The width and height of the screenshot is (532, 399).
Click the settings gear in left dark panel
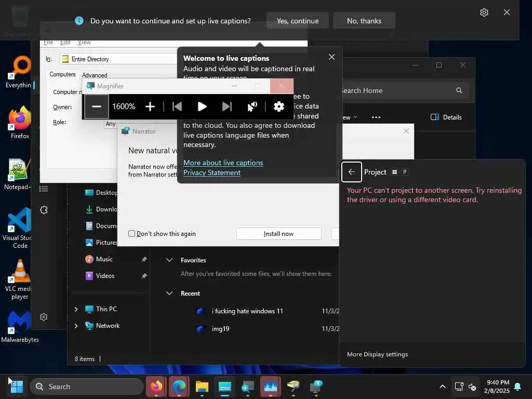coord(44,317)
